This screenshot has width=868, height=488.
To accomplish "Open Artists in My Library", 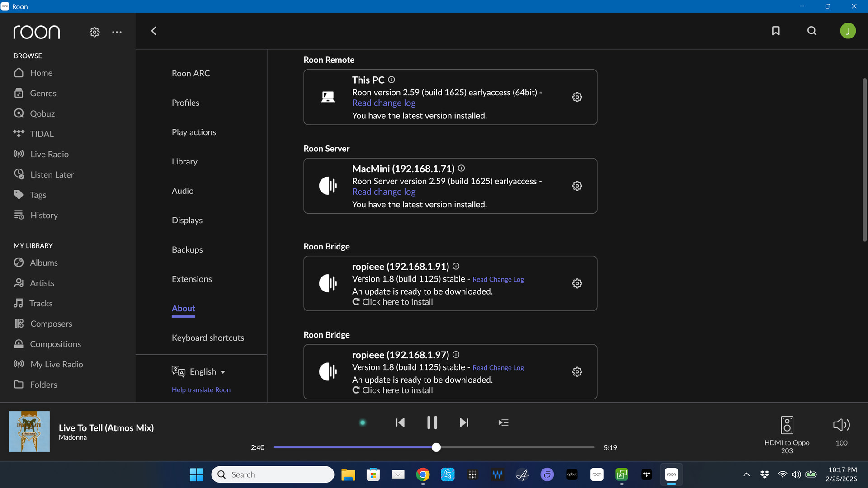I will pyautogui.click(x=34, y=283).
